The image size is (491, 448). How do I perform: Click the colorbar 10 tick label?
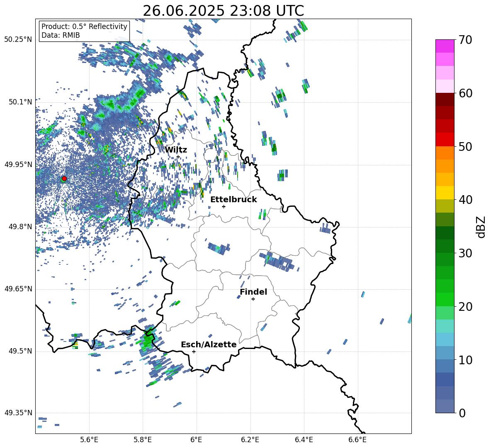pyautogui.click(x=466, y=360)
